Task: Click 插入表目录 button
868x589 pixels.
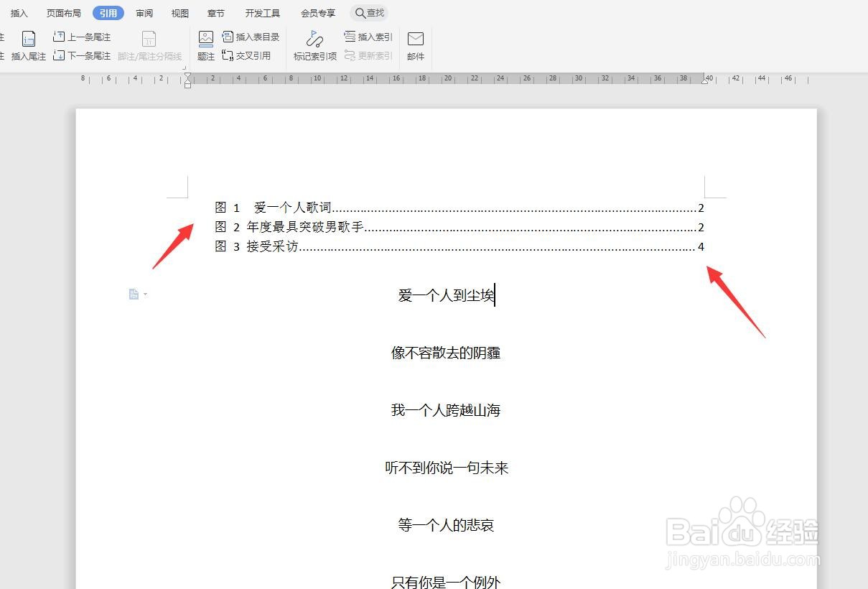Action: (251, 37)
